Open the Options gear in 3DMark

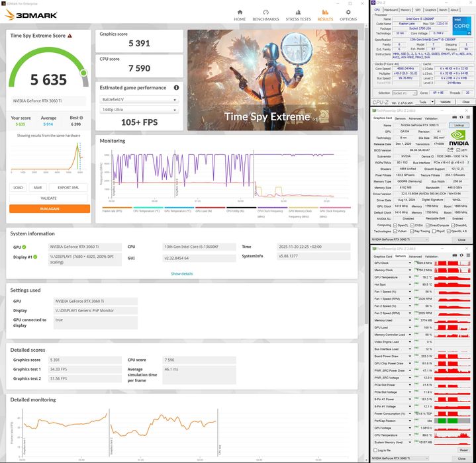pos(348,15)
